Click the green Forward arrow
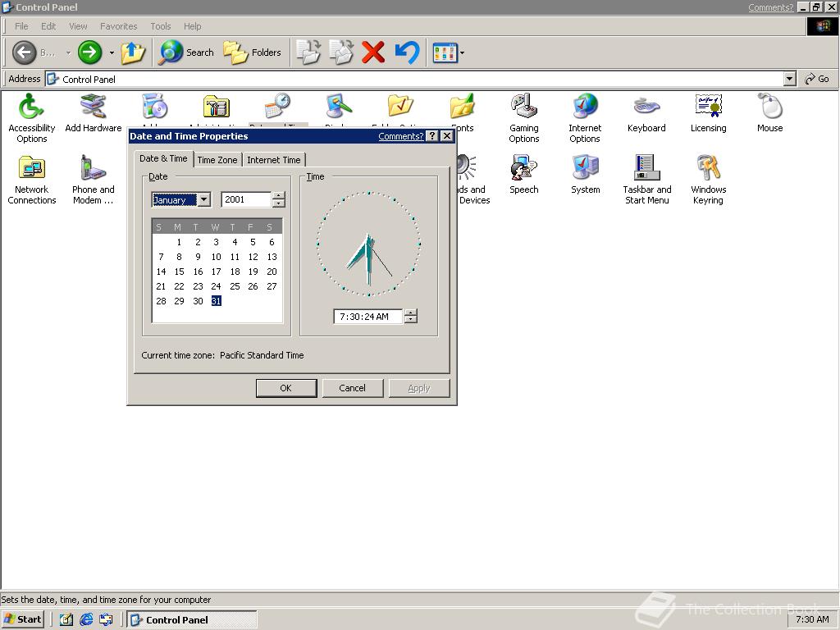This screenshot has height=630, width=840. [89, 52]
